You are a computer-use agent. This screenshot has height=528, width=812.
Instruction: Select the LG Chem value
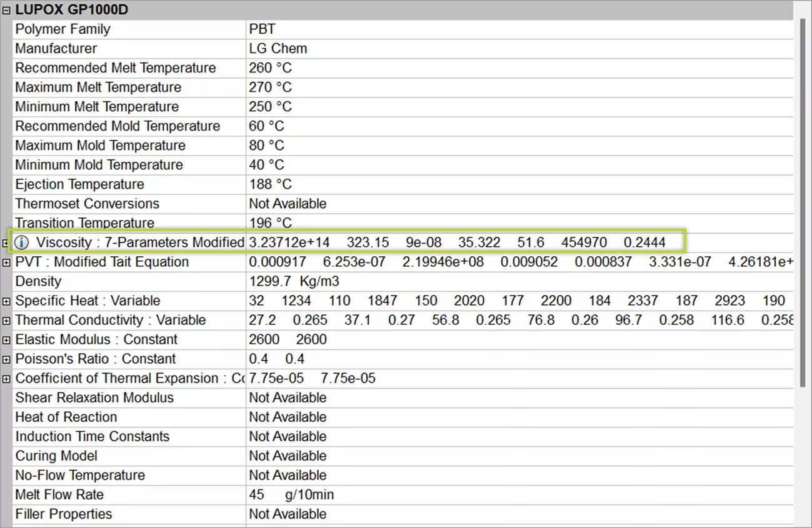coord(278,49)
